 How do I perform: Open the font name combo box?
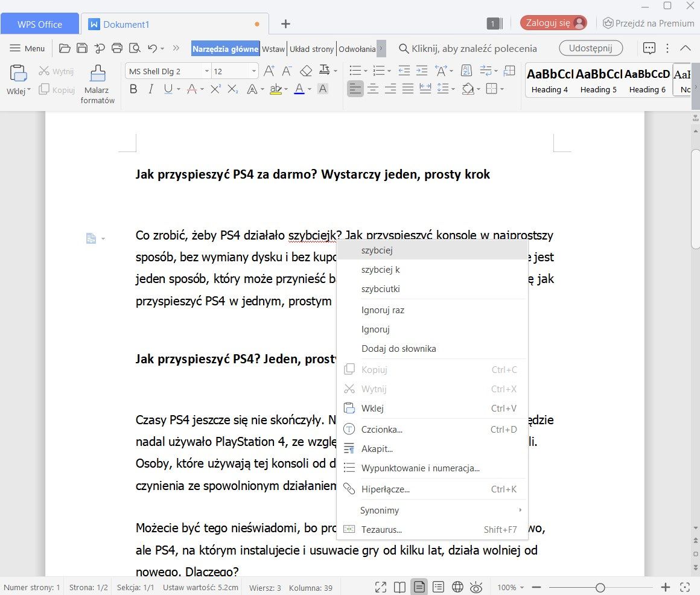click(x=168, y=71)
